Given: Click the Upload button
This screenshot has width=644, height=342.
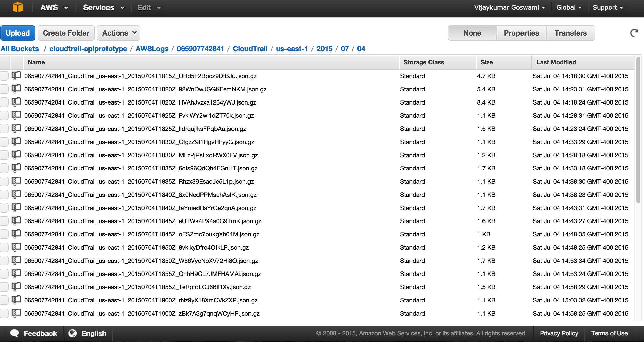Looking at the screenshot, I should tap(18, 32).
